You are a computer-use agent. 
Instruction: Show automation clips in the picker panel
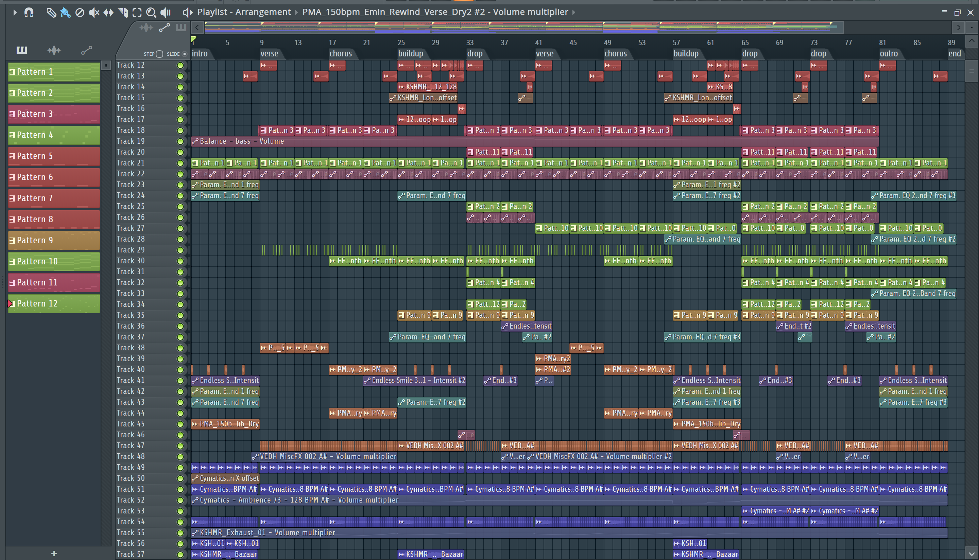click(87, 50)
